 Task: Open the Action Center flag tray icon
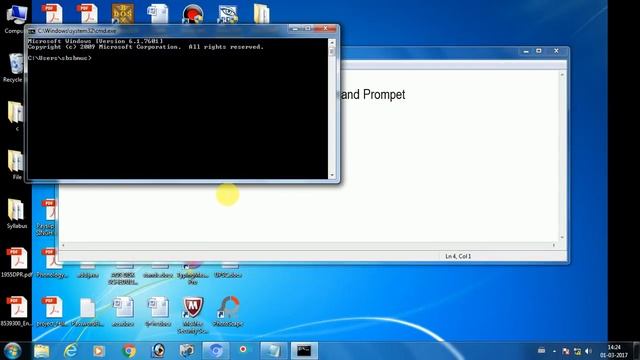[x=566, y=351]
